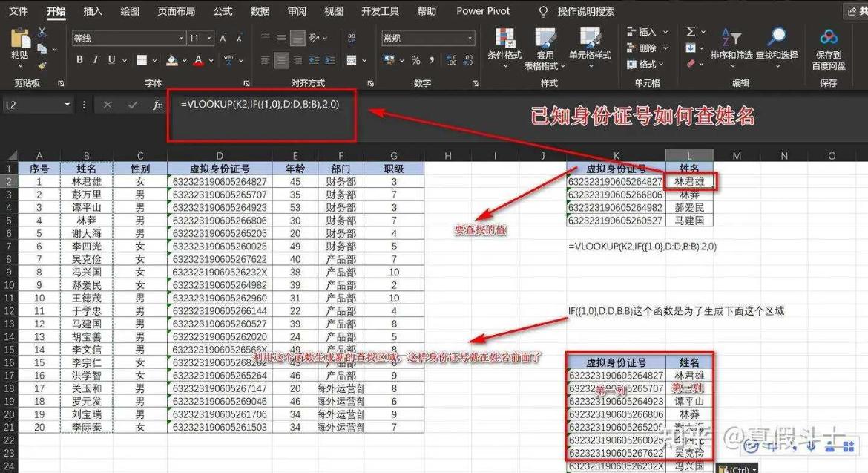
Task: Click the AutoSum sigma icon
Action: 691,32
